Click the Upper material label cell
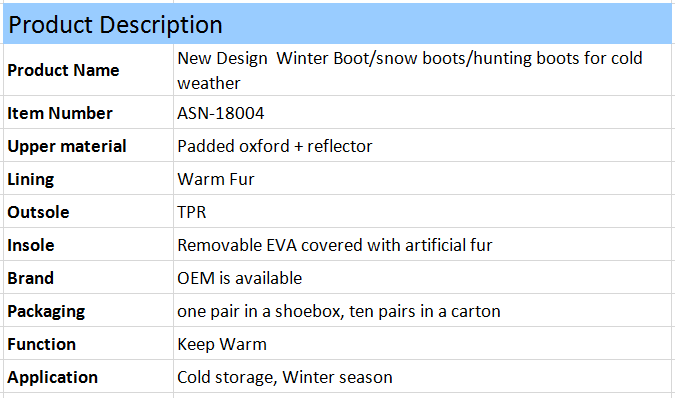Image resolution: width=675 pixels, height=398 pixels. point(88,146)
